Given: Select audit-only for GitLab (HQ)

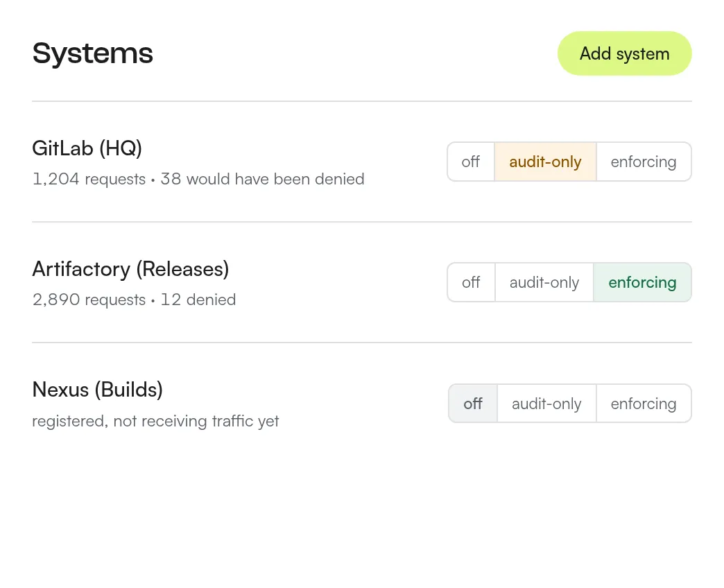Looking at the screenshot, I should pyautogui.click(x=545, y=162).
